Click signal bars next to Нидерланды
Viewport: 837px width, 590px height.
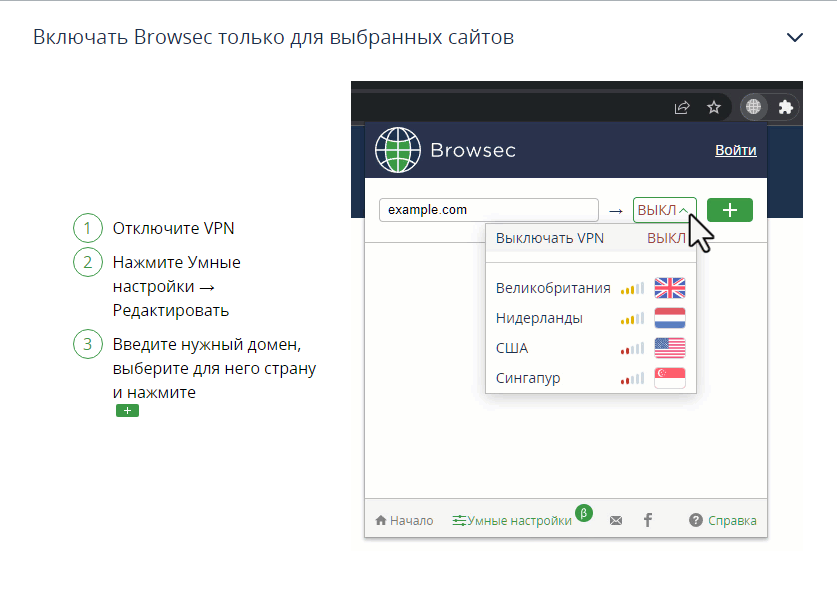pos(633,319)
